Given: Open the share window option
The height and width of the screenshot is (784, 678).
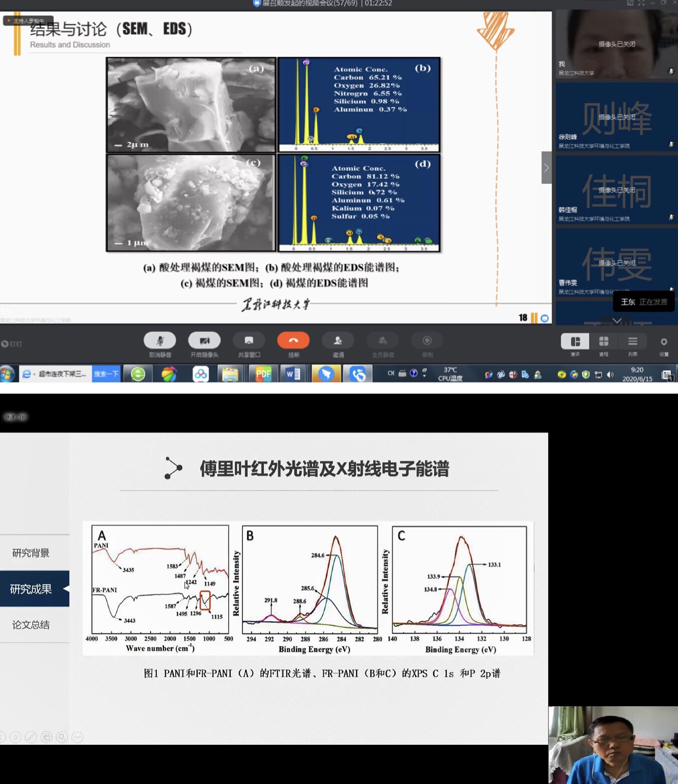Looking at the screenshot, I should point(249,341).
